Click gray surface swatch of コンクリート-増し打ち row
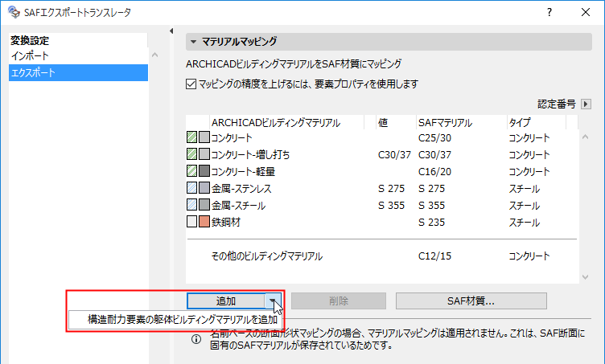 204,154
